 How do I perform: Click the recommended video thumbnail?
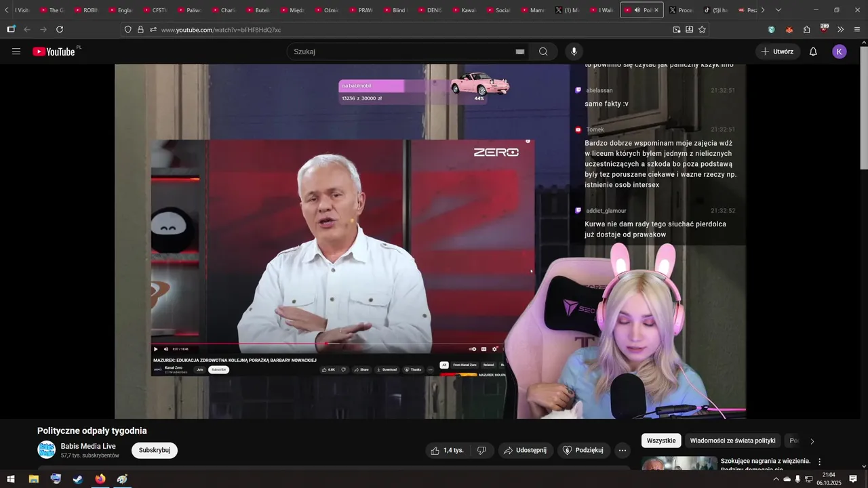[x=679, y=463]
